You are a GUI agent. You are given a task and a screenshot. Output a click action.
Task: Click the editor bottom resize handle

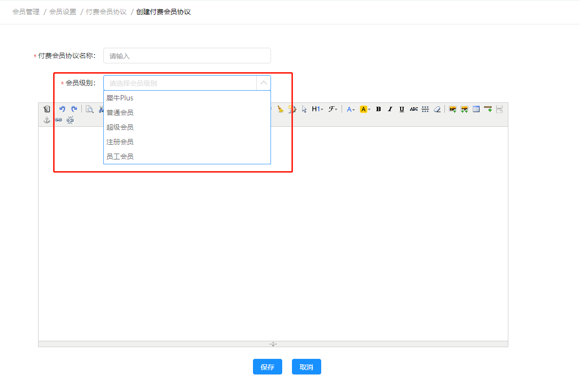[x=273, y=344]
